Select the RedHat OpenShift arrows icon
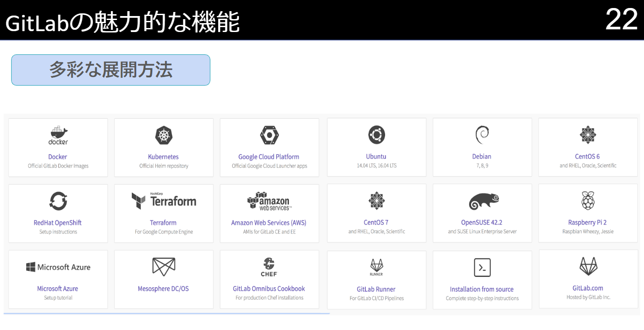This screenshot has height=330, width=644. [x=57, y=200]
